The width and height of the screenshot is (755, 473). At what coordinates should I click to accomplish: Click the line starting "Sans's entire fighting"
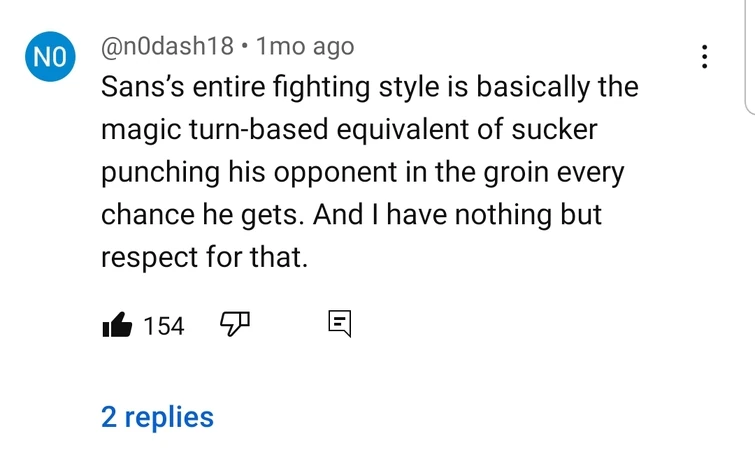tap(369, 88)
